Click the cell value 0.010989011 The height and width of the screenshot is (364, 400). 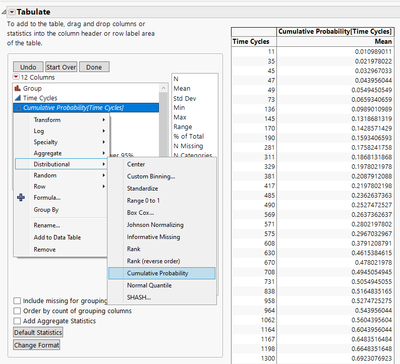point(373,52)
